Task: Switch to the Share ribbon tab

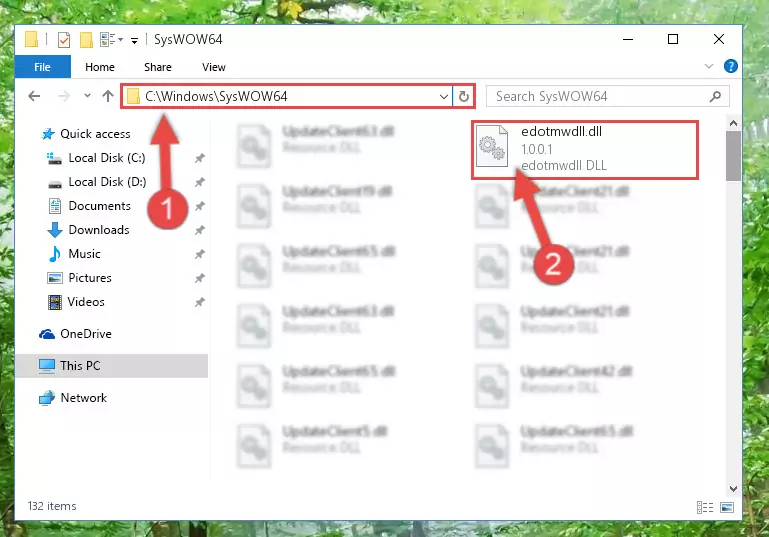Action: pos(157,67)
